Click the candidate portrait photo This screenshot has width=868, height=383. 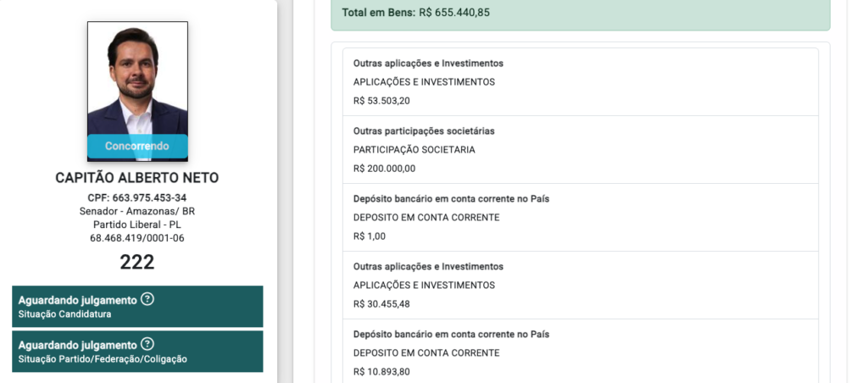137,92
